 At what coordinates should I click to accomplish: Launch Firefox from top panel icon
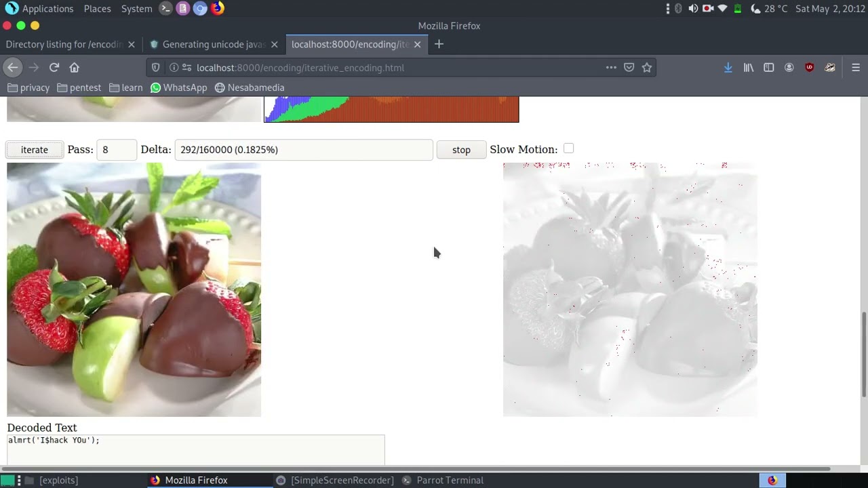pos(217,9)
